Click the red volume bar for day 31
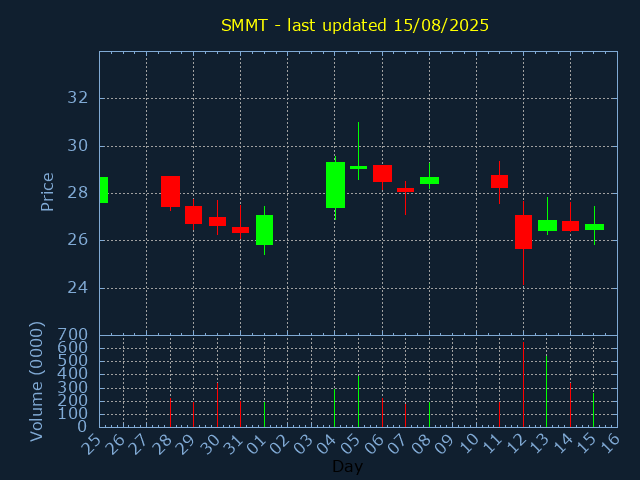 [240, 414]
